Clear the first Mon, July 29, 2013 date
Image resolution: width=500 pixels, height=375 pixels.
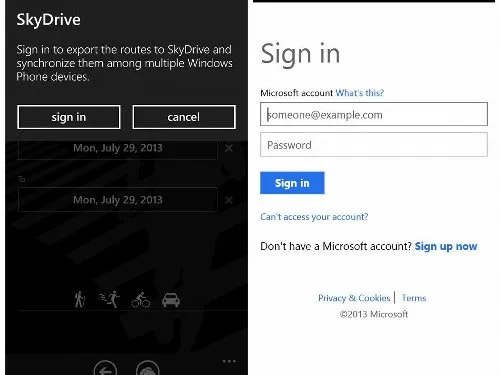pyautogui.click(x=229, y=148)
